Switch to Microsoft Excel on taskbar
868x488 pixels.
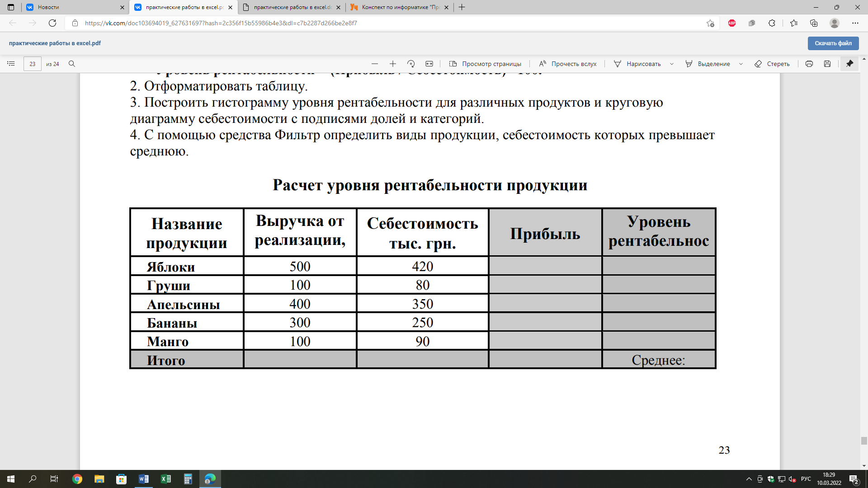165,479
